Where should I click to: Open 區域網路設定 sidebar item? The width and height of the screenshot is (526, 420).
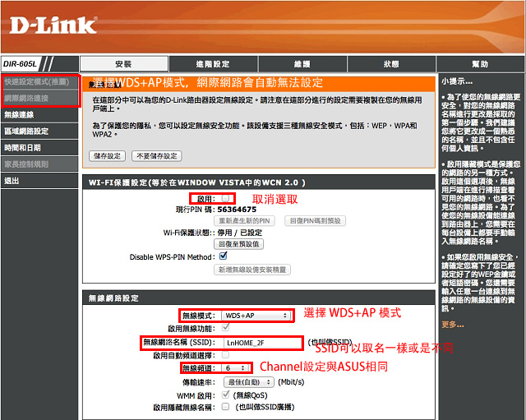pos(39,132)
